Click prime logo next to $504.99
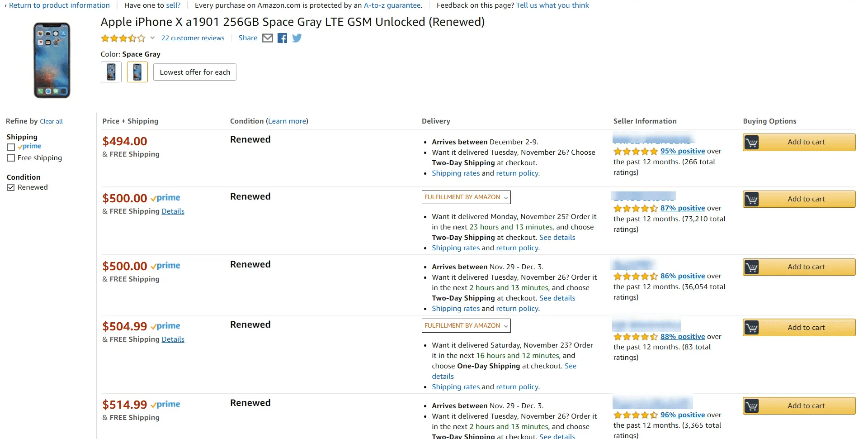 pos(165,326)
